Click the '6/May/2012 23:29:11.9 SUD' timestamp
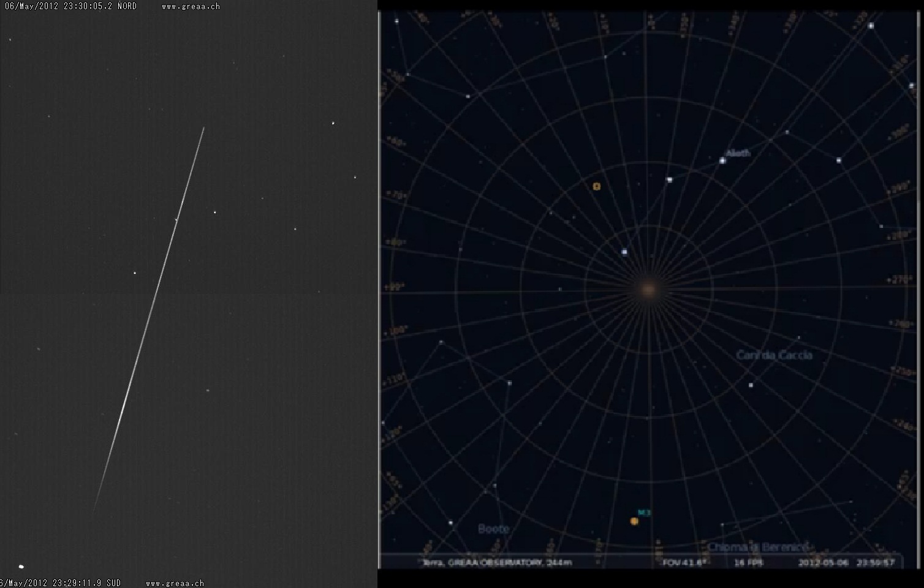 [x=61, y=583]
